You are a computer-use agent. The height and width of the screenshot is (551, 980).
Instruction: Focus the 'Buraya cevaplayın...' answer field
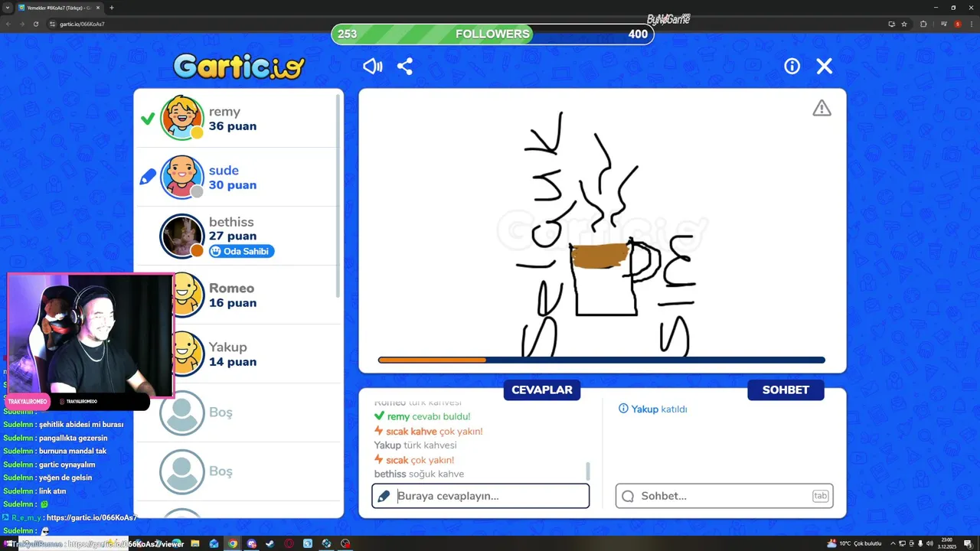481,496
